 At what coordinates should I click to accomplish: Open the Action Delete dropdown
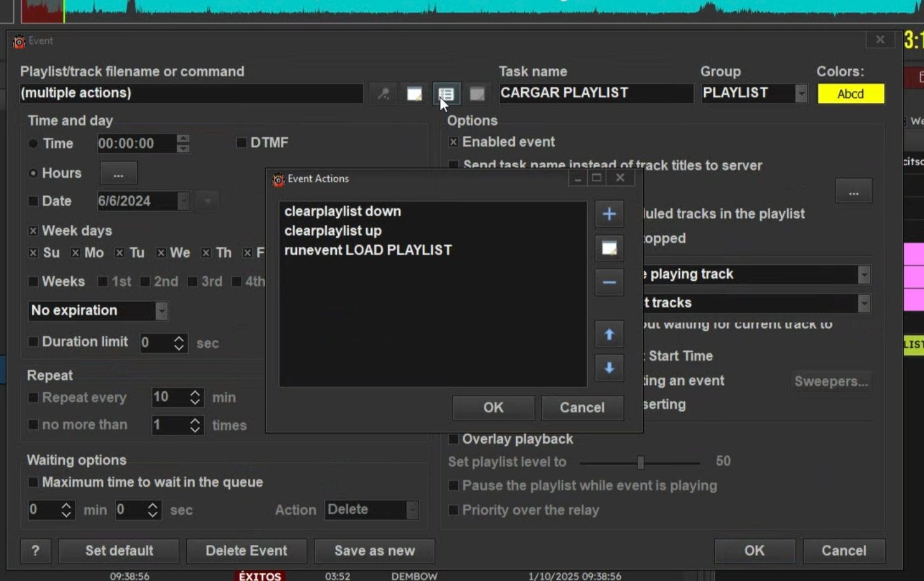point(412,510)
